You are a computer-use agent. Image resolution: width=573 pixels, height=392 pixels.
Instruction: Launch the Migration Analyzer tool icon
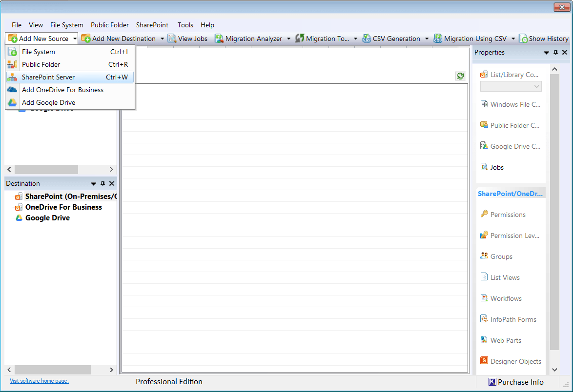click(x=219, y=39)
